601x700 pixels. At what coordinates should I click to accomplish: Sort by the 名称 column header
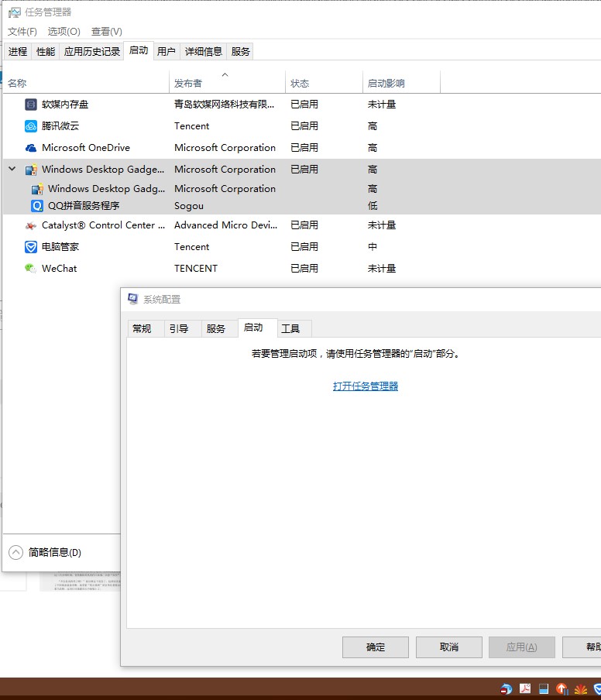pyautogui.click(x=86, y=83)
